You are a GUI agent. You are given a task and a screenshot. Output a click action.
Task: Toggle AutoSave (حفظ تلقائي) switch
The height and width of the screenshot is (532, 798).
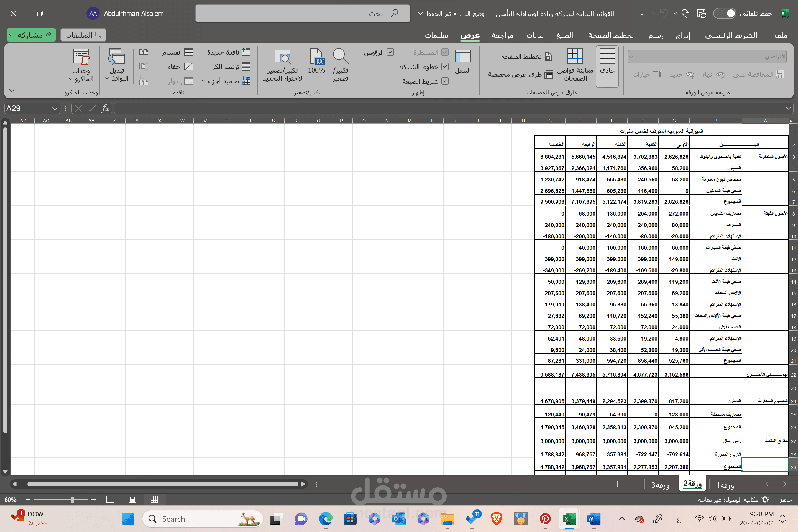click(x=724, y=14)
